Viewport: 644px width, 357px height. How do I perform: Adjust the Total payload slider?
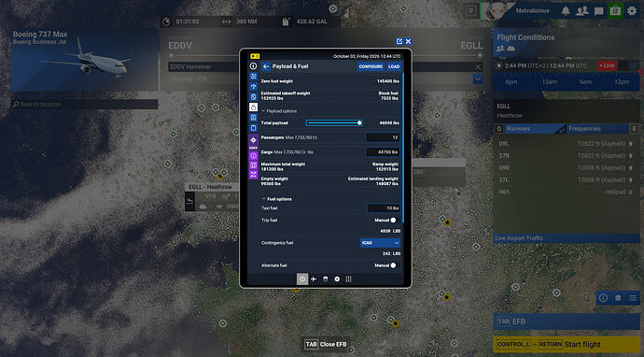tap(334, 122)
